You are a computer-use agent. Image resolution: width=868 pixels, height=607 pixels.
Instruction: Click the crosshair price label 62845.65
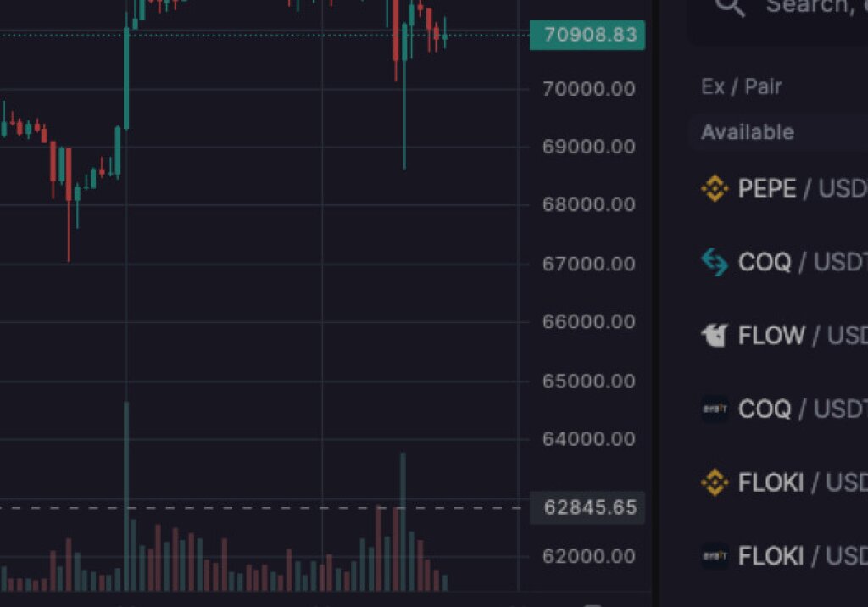[x=589, y=508]
